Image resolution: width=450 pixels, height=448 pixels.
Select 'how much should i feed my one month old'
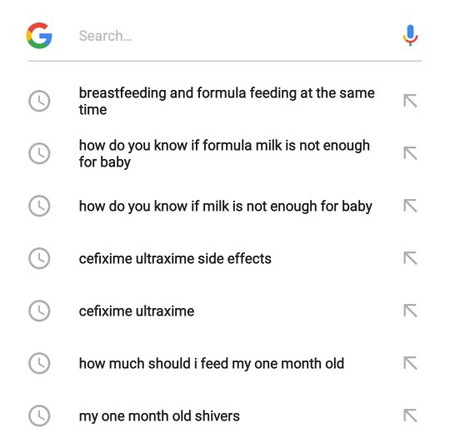pyautogui.click(x=211, y=364)
